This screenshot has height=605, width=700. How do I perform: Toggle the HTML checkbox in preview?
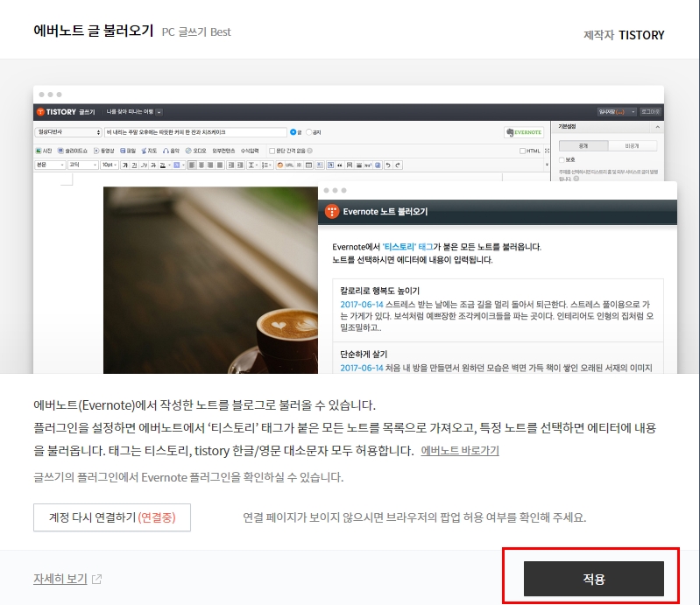(522, 151)
